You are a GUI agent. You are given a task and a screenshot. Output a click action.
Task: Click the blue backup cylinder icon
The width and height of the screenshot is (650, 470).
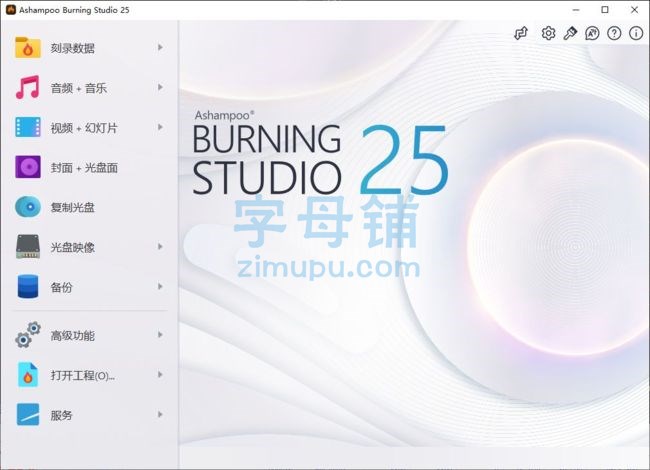click(x=28, y=286)
